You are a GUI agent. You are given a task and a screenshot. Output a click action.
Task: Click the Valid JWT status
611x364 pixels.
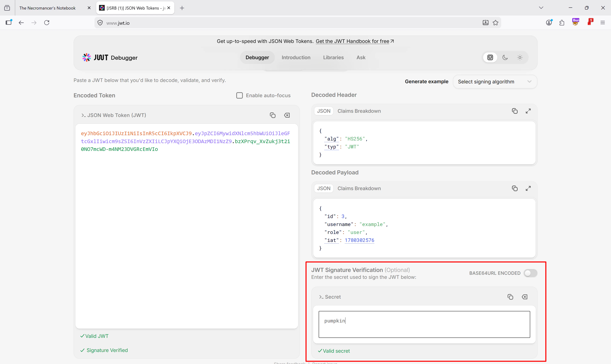tap(94, 336)
